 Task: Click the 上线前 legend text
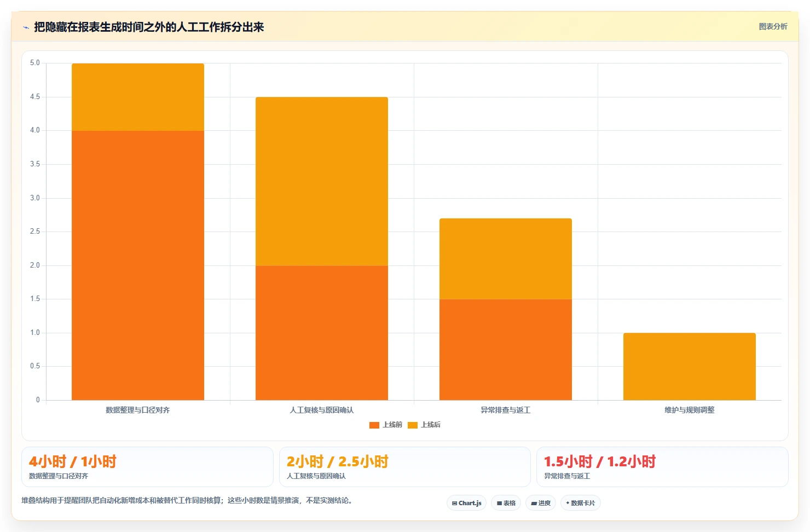(x=392, y=425)
